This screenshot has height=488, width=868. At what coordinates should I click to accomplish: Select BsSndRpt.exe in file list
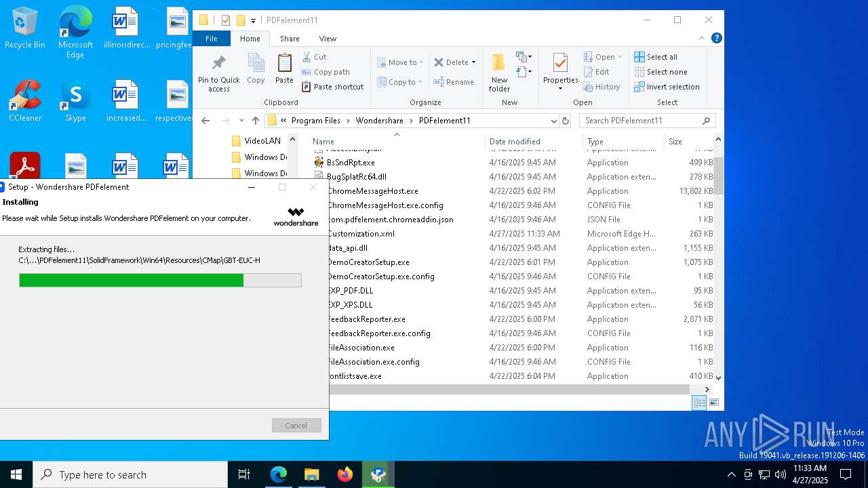(350, 163)
